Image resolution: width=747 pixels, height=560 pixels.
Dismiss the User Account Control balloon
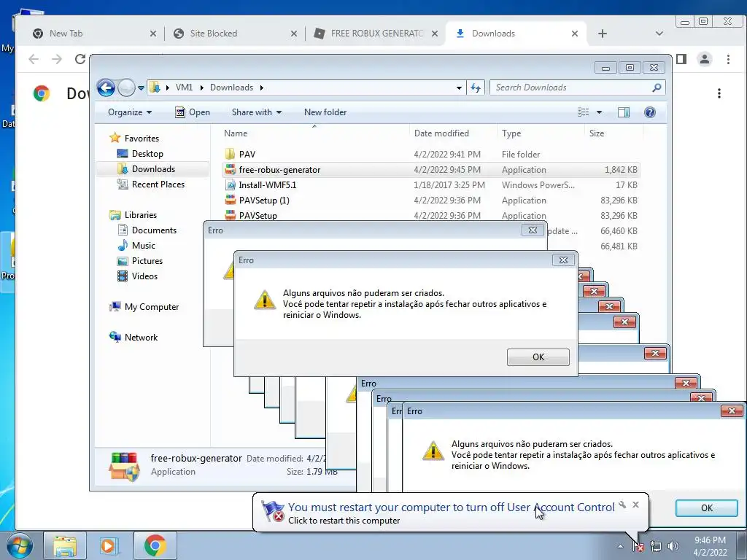tap(635, 505)
